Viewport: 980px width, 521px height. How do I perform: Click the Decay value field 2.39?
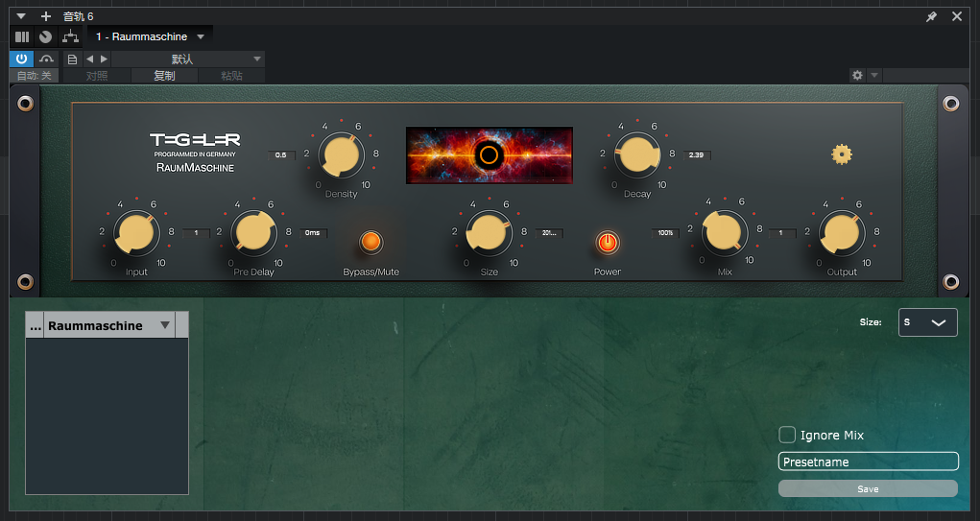pyautogui.click(x=696, y=154)
